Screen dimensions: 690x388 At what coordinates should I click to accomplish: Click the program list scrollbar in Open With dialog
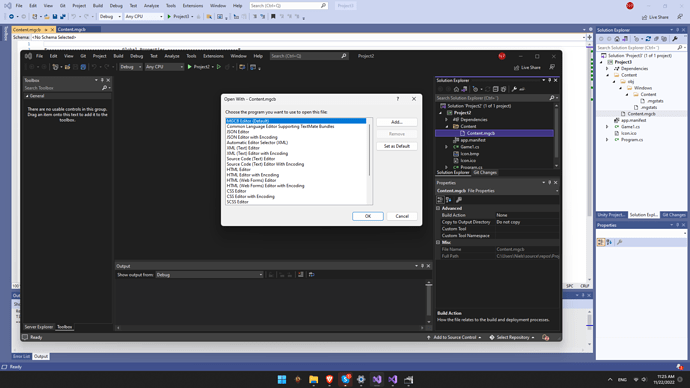[369, 150]
